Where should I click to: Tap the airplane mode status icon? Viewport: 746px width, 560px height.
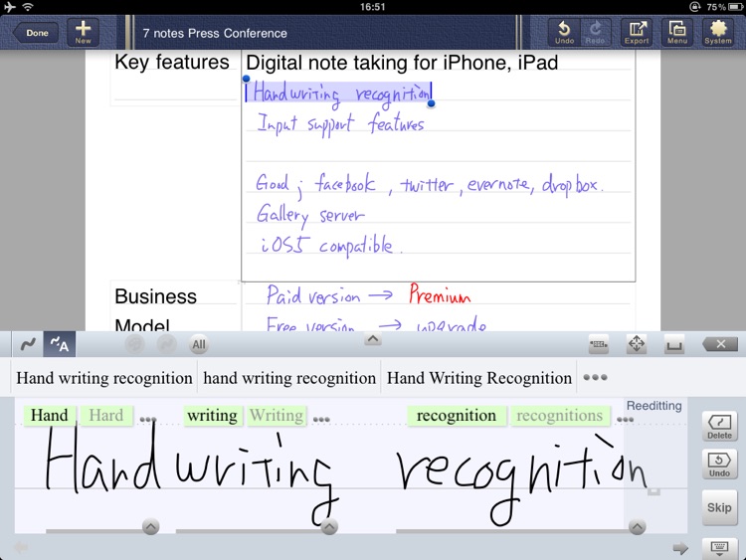pyautogui.click(x=9, y=7)
